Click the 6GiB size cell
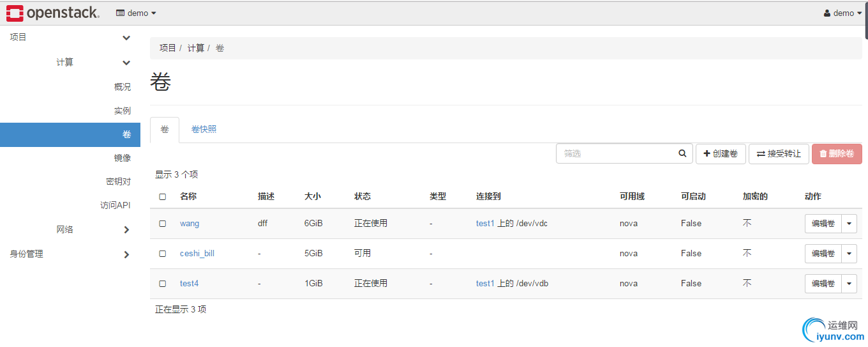Screen dimensions: 868x347 [x=313, y=224]
